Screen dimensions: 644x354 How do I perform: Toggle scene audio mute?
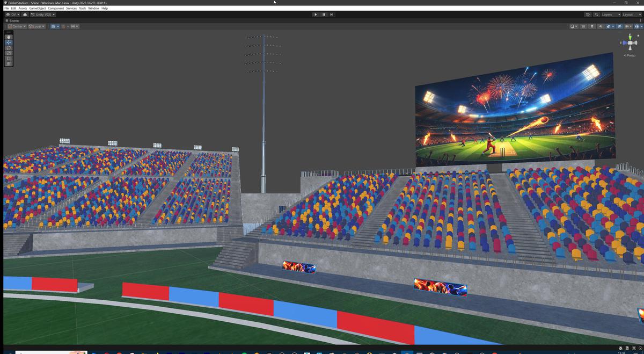tap(601, 26)
